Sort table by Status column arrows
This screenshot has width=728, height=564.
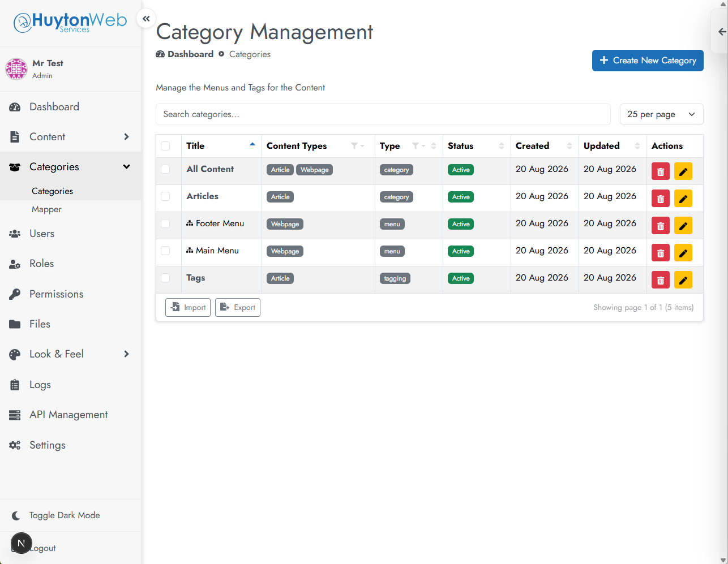(502, 146)
